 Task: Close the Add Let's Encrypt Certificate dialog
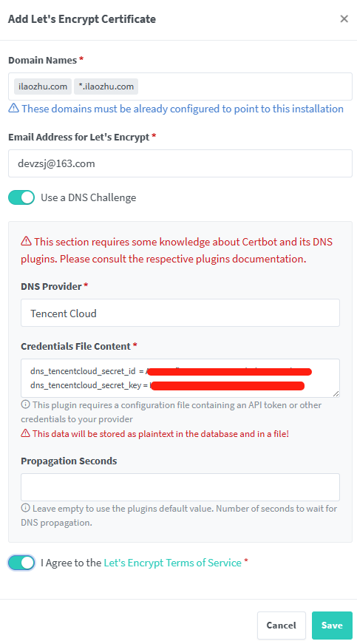[x=344, y=19]
